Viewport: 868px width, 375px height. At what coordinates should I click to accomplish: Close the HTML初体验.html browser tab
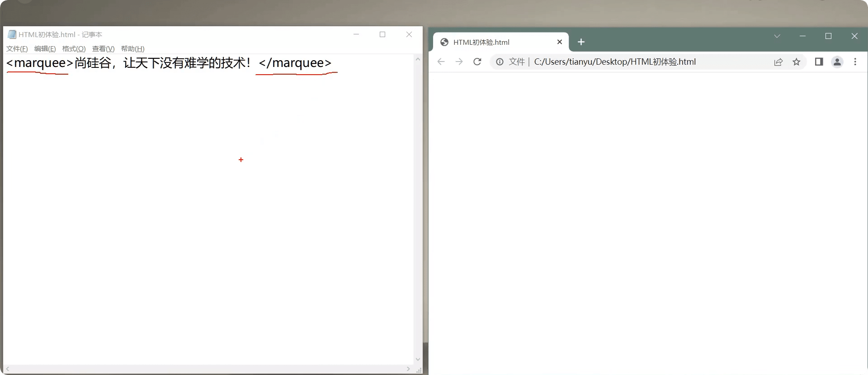(x=560, y=42)
